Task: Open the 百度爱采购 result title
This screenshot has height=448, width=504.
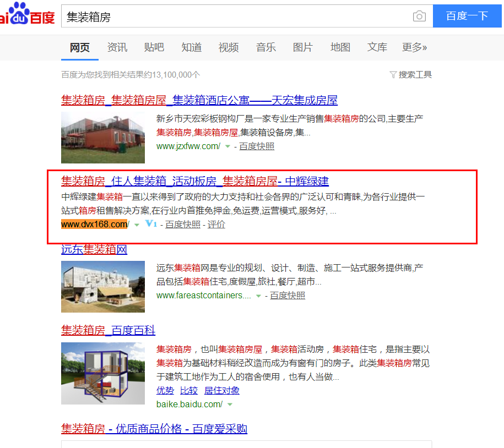Action: pyautogui.click(x=154, y=429)
